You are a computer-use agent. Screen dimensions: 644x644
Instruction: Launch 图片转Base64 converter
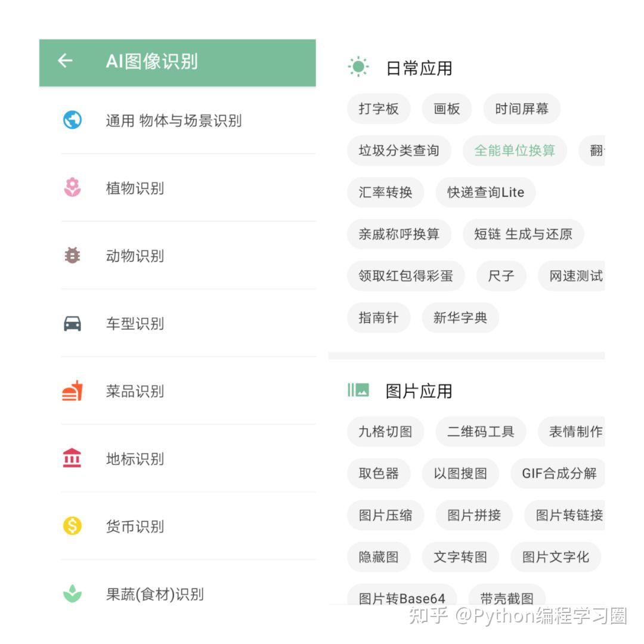point(401,596)
